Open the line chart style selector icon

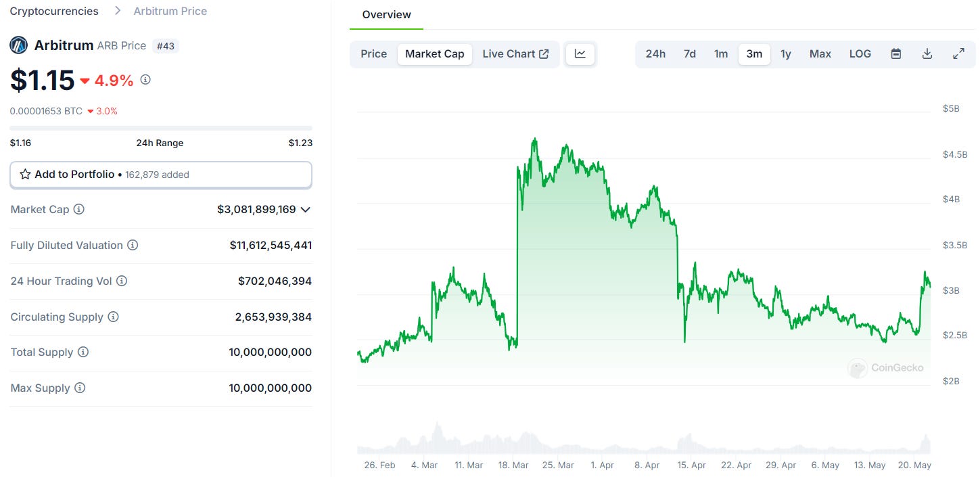[x=580, y=53]
